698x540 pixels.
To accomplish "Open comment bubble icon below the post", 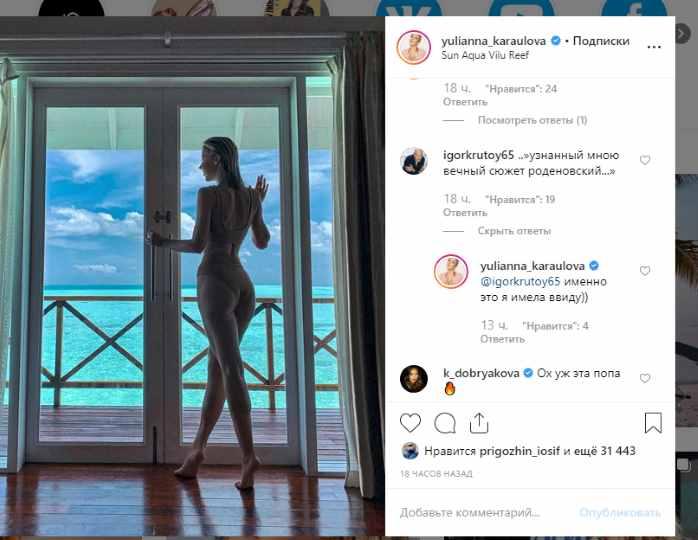I will [x=445, y=423].
